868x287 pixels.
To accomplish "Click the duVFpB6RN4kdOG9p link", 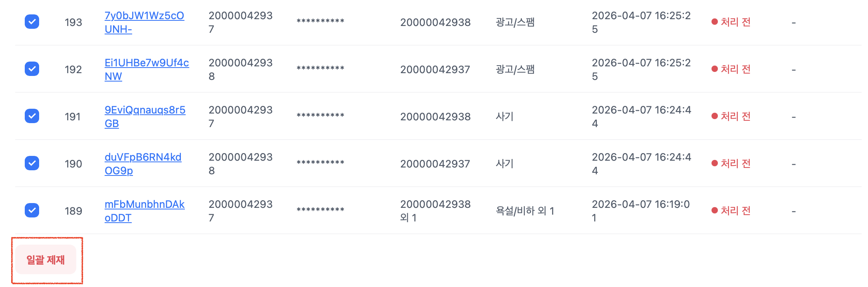I will (x=143, y=157).
